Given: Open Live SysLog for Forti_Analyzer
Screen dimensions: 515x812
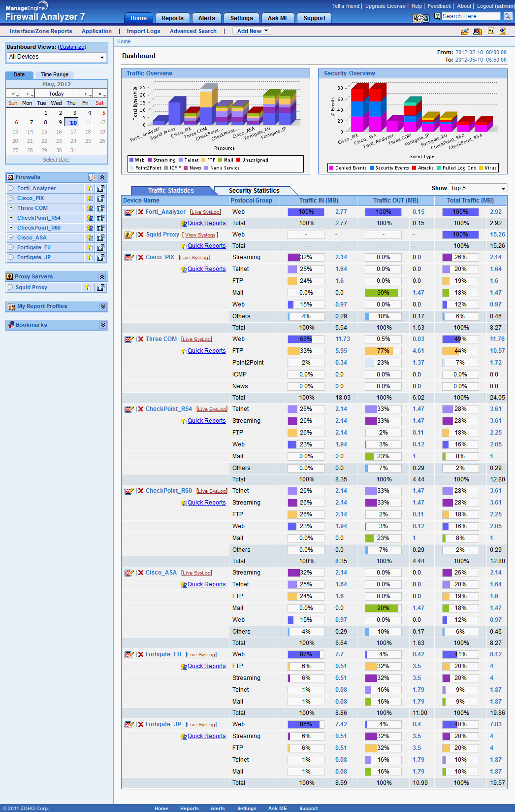Looking at the screenshot, I should click(x=205, y=212).
